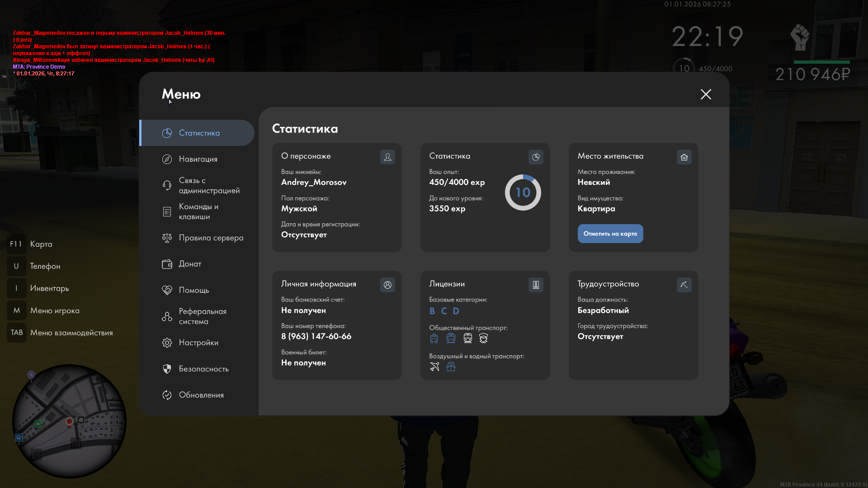The image size is (868, 488).
Task: Open Связь с администрацией section
Action: 209,185
